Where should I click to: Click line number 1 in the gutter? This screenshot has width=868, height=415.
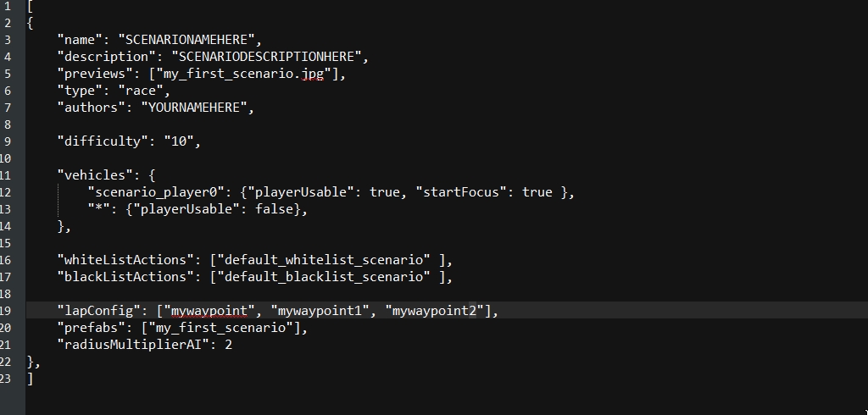tap(7, 6)
